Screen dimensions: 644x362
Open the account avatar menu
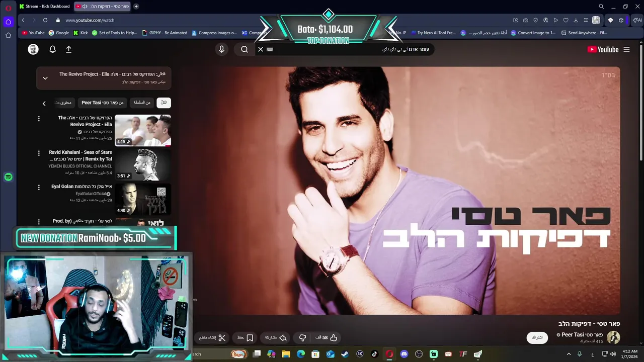coord(33,49)
